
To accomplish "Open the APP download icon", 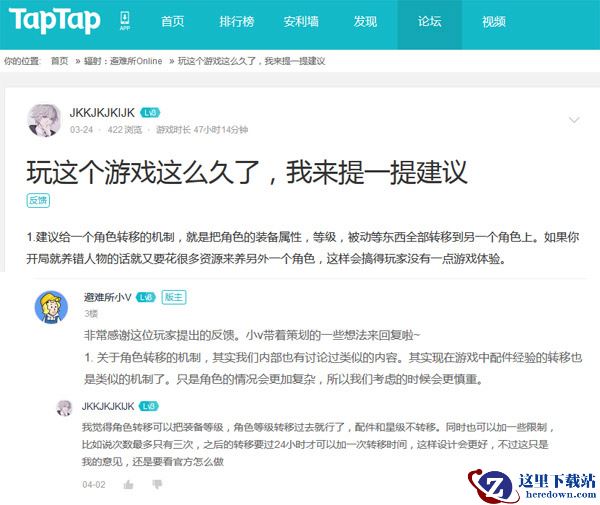I will (125, 21).
